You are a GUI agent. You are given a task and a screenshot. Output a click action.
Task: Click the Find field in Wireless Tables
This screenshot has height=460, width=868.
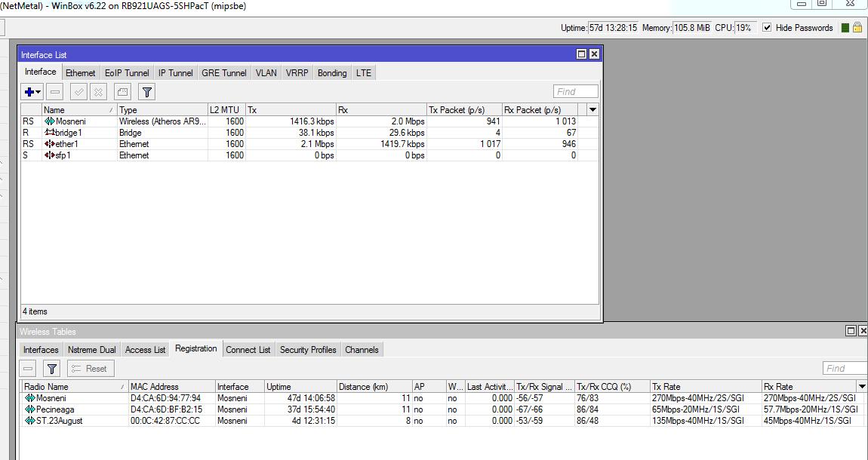point(845,369)
